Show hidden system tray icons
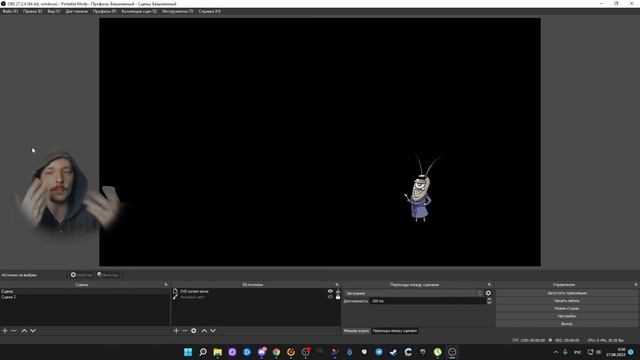The height and width of the screenshot is (360, 640). 556,352
